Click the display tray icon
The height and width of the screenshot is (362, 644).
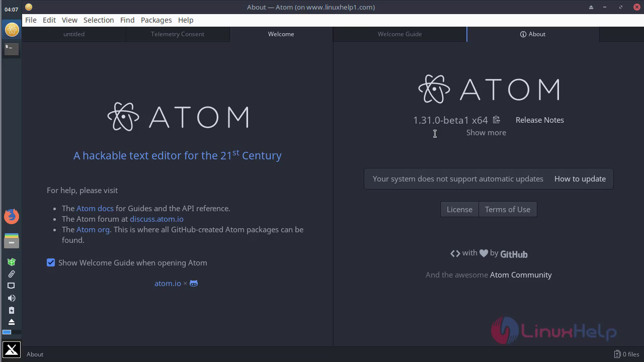[x=12, y=286]
